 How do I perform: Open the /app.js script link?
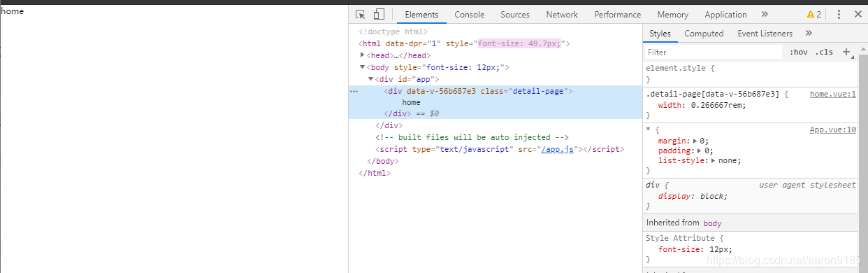coord(558,149)
